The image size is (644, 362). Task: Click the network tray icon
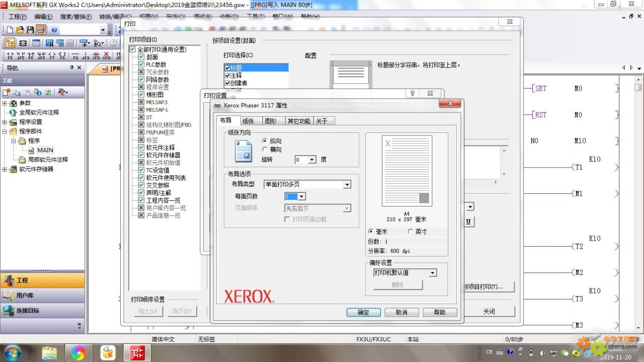click(x=553, y=353)
